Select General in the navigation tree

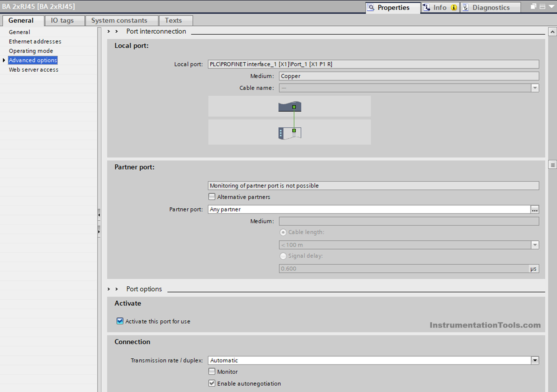point(19,32)
